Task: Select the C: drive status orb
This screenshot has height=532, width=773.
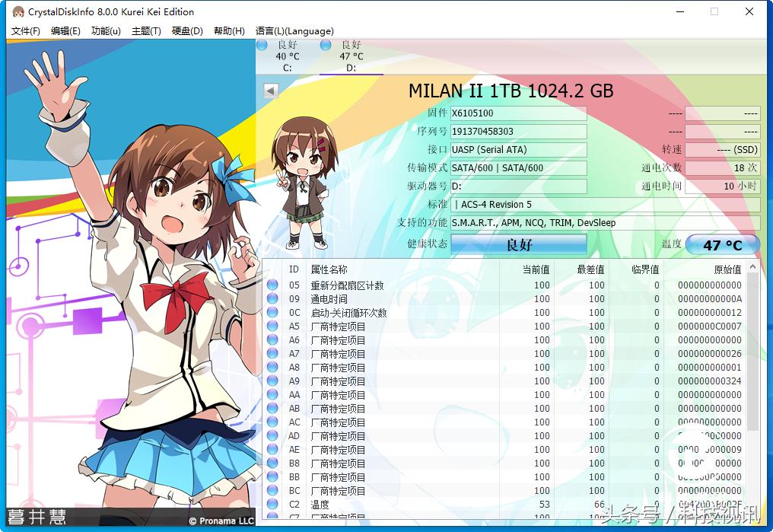Action: 262,46
